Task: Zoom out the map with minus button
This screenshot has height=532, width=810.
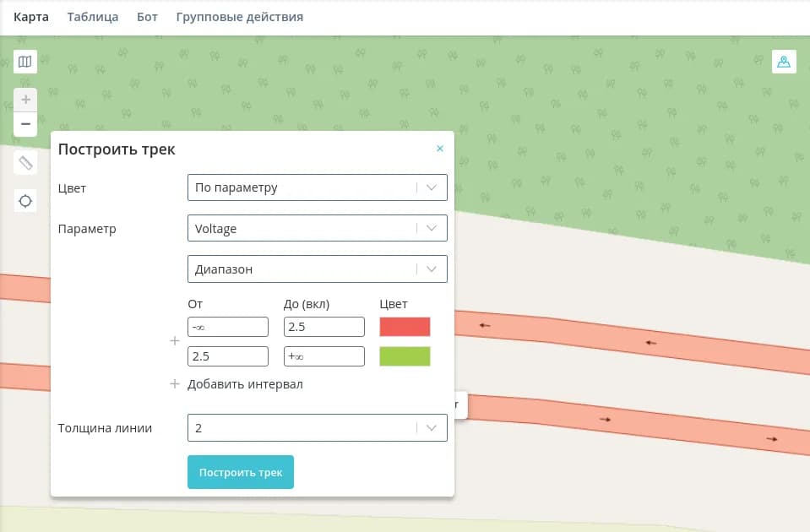Action: [25, 124]
